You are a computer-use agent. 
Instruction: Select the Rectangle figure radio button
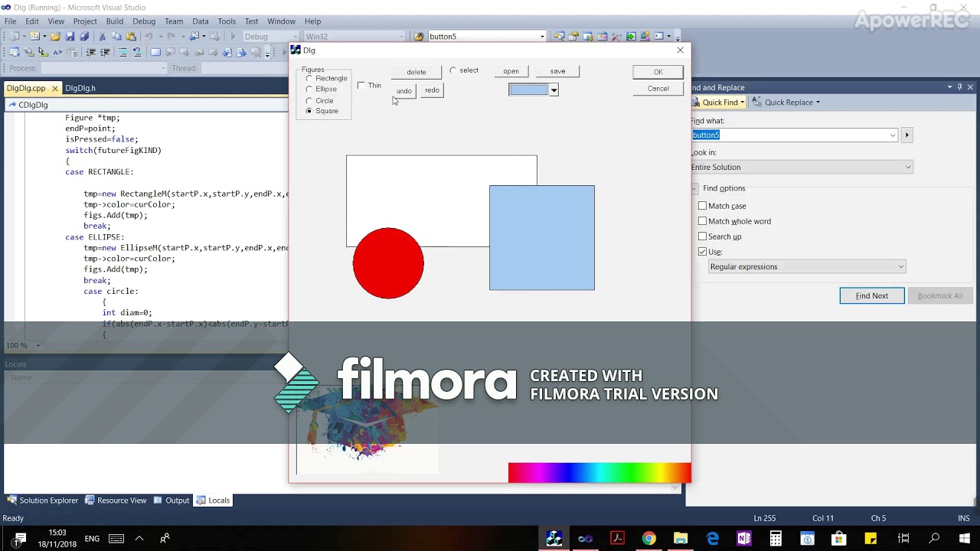tap(309, 78)
